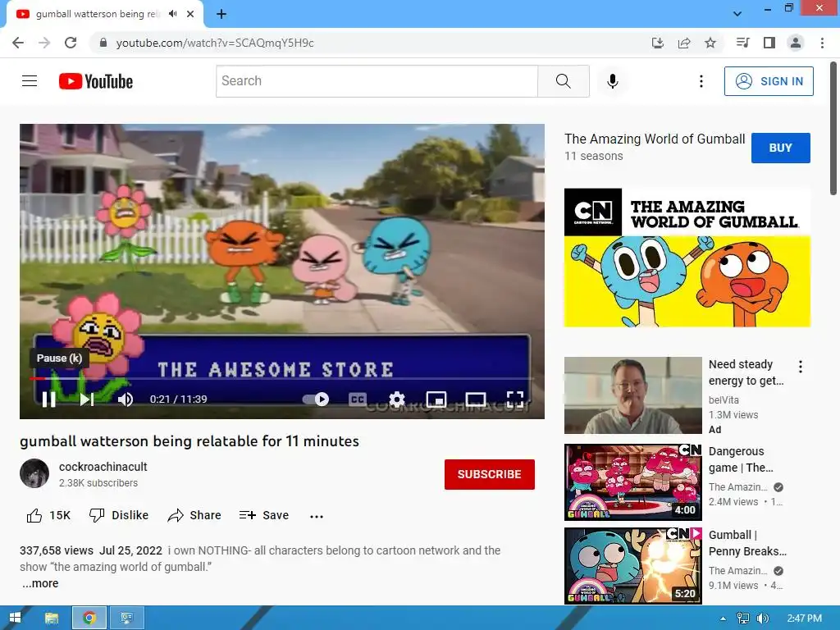Open the Gumball Penny Breaks title
The height and width of the screenshot is (630, 840).
(747, 543)
